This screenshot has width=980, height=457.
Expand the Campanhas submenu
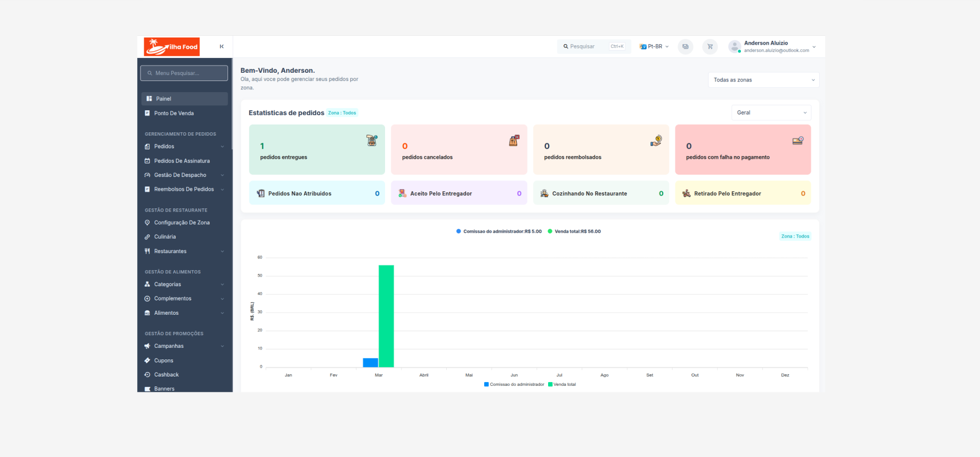coord(223,346)
